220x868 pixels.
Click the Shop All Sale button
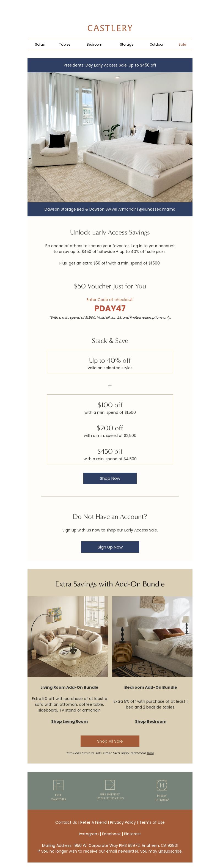click(x=110, y=741)
